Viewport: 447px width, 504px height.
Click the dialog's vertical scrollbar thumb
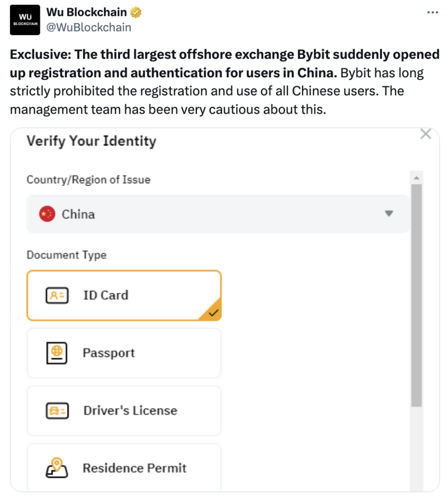pos(417,295)
